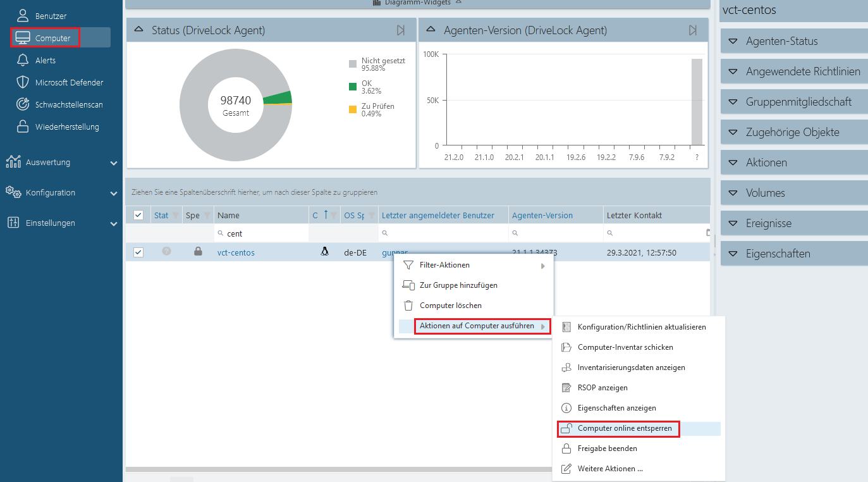Open the vct-centos computer link
This screenshot has height=482, width=868.
coord(236,252)
